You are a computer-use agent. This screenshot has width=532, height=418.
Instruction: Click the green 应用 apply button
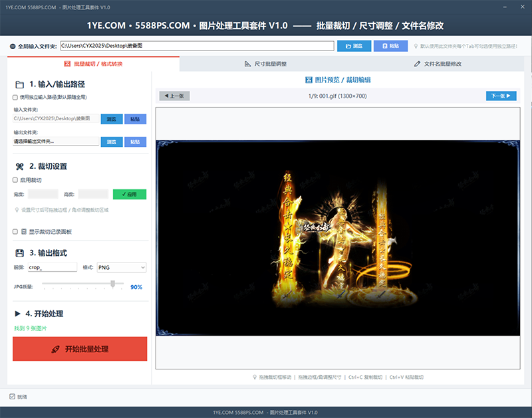130,194
